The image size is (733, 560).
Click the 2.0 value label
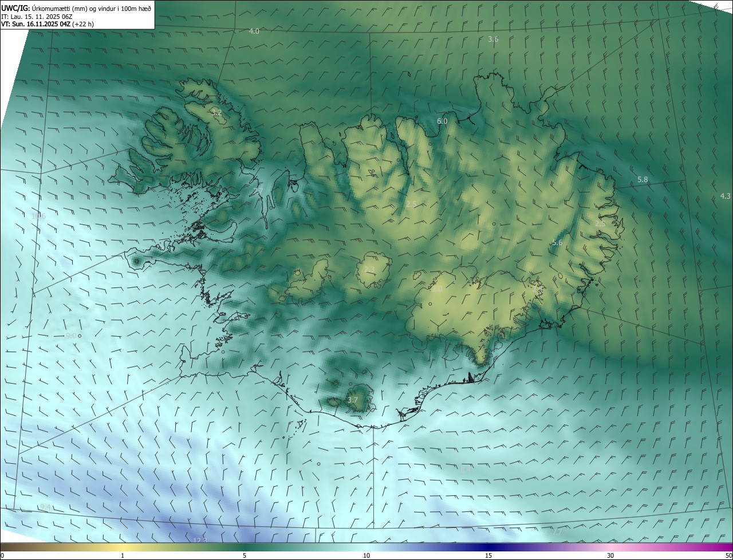coord(437,289)
